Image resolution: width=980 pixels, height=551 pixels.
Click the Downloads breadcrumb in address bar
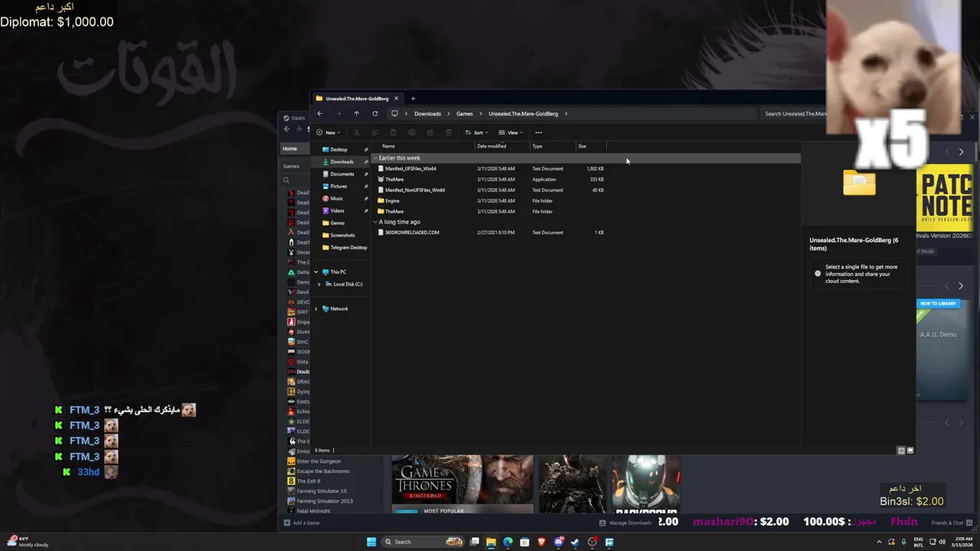coord(427,113)
